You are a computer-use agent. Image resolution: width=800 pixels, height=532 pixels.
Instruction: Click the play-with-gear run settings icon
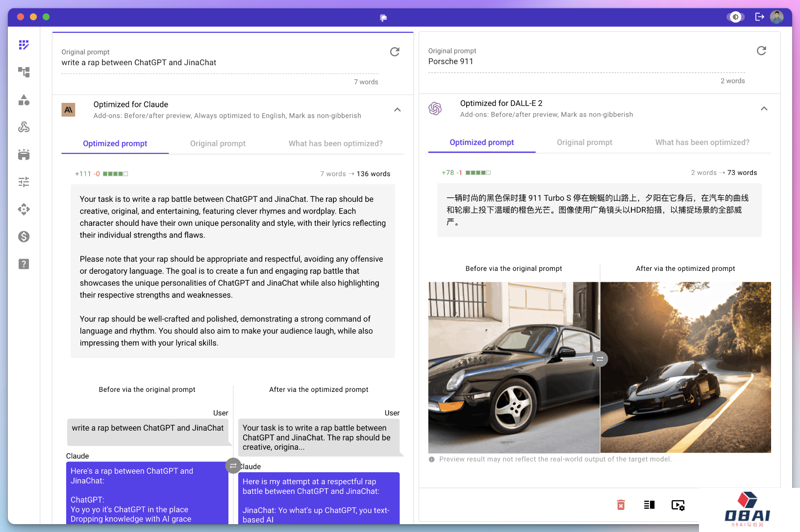pyautogui.click(x=677, y=505)
